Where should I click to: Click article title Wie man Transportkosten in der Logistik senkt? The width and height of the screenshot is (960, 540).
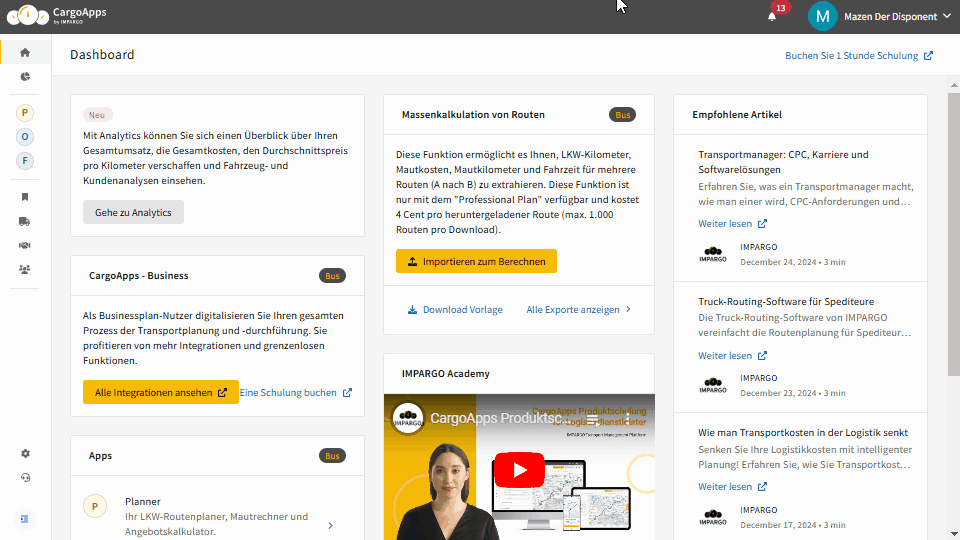point(803,432)
